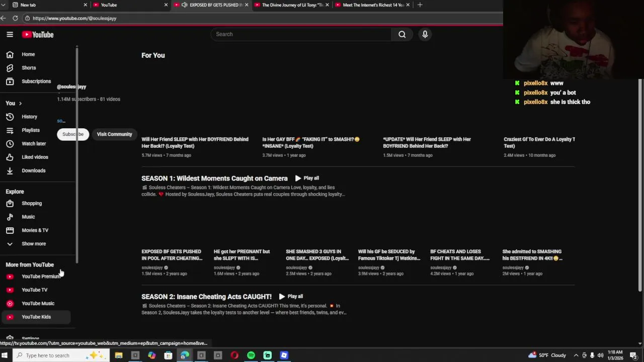Open the Windows Start menu
This screenshot has width=644, height=362.
point(5,355)
